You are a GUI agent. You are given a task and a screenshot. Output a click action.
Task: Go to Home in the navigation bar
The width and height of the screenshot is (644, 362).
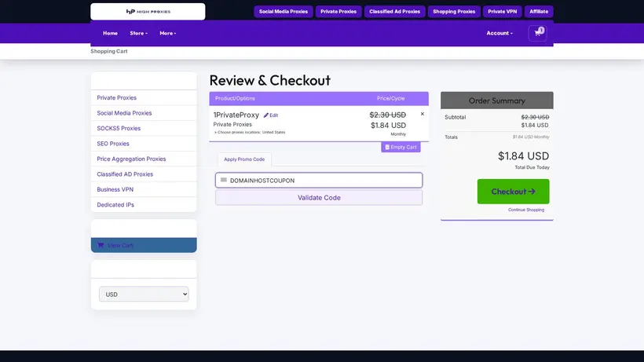tap(110, 33)
